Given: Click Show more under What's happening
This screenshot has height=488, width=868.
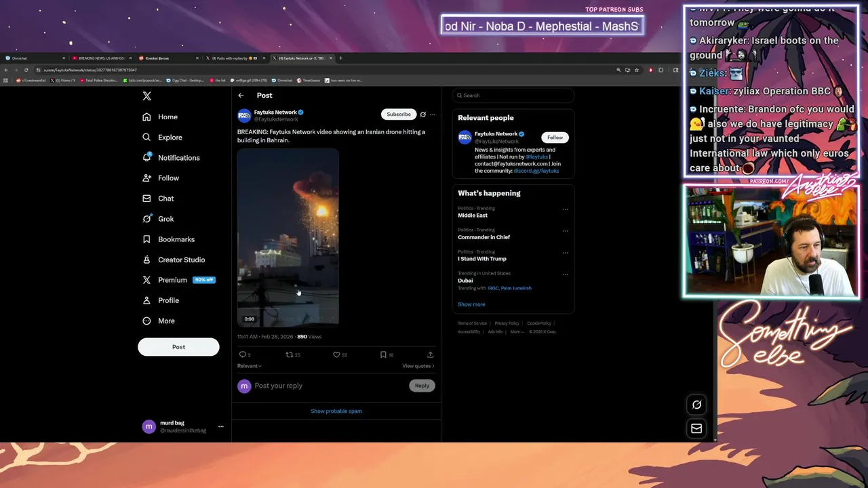Looking at the screenshot, I should pos(471,304).
